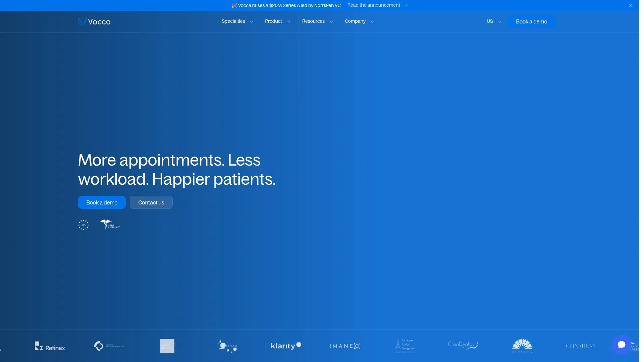The width and height of the screenshot is (644, 362).
Task: Click the Retinax logo
Action: (50, 346)
